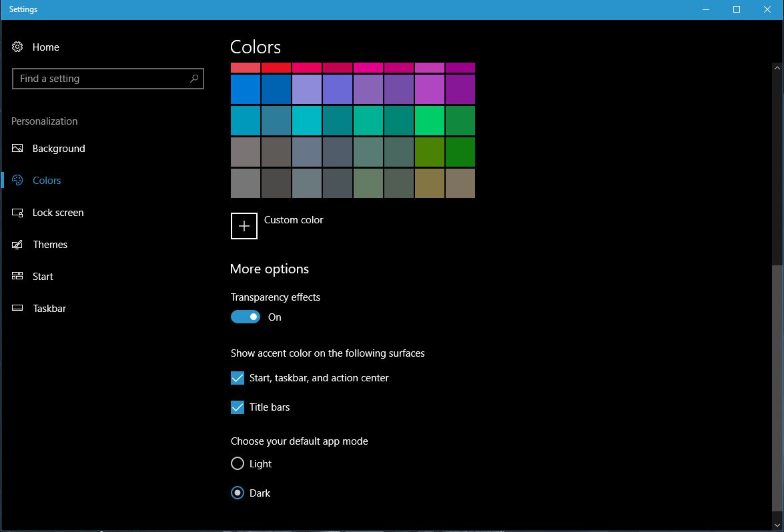The image size is (784, 532).
Task: Click the Lock screen icon in sidebar
Action: click(x=18, y=213)
